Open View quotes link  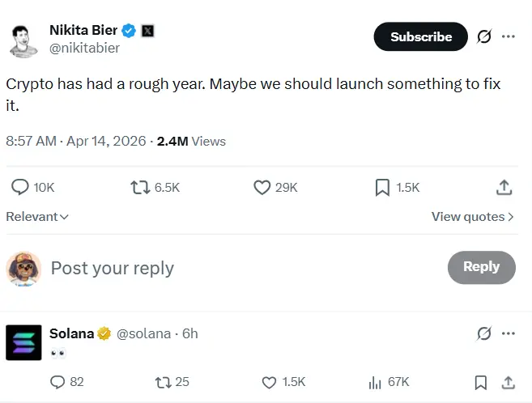(472, 217)
